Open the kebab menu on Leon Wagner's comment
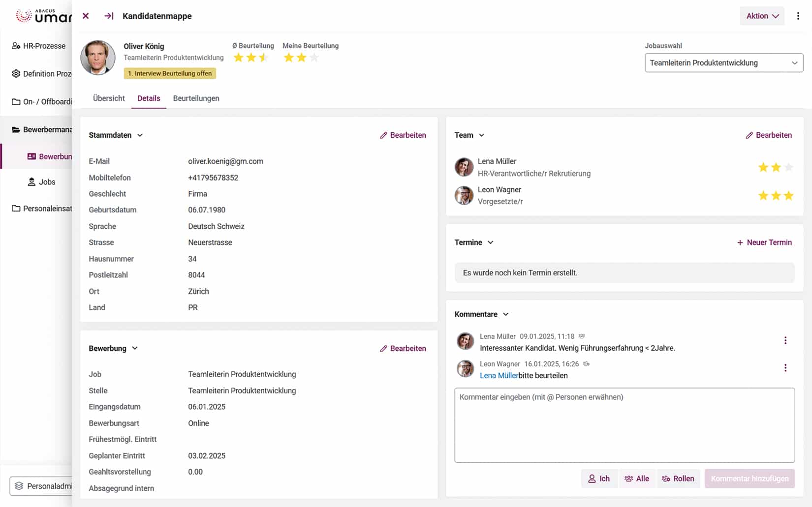 (785, 367)
